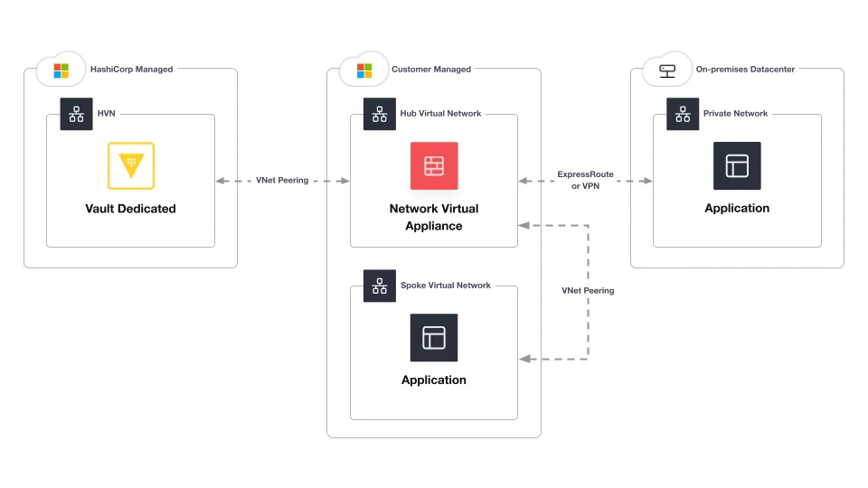This screenshot has width=868, height=488.
Task: Click the Microsoft logo beside HashiCorp Managed
Action: (61, 70)
